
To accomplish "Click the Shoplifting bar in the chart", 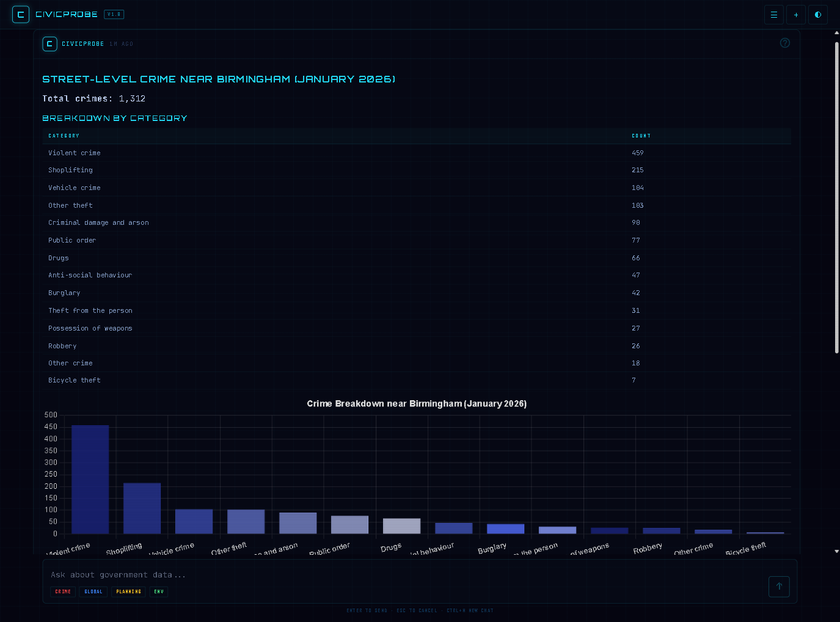I will pyautogui.click(x=142, y=507).
